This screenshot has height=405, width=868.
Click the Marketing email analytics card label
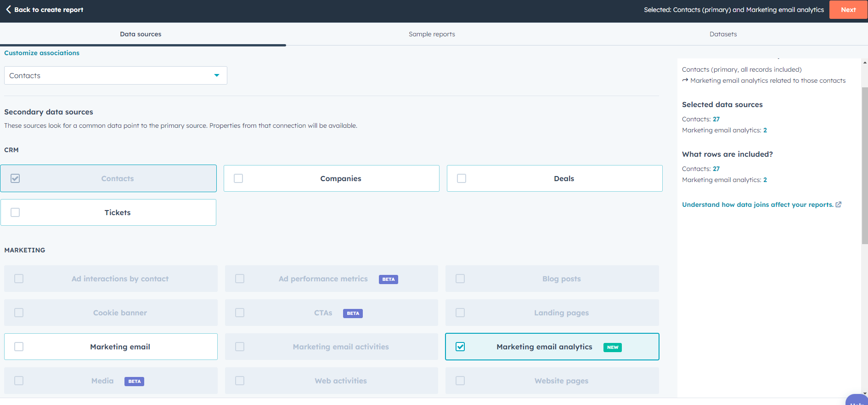(x=544, y=347)
